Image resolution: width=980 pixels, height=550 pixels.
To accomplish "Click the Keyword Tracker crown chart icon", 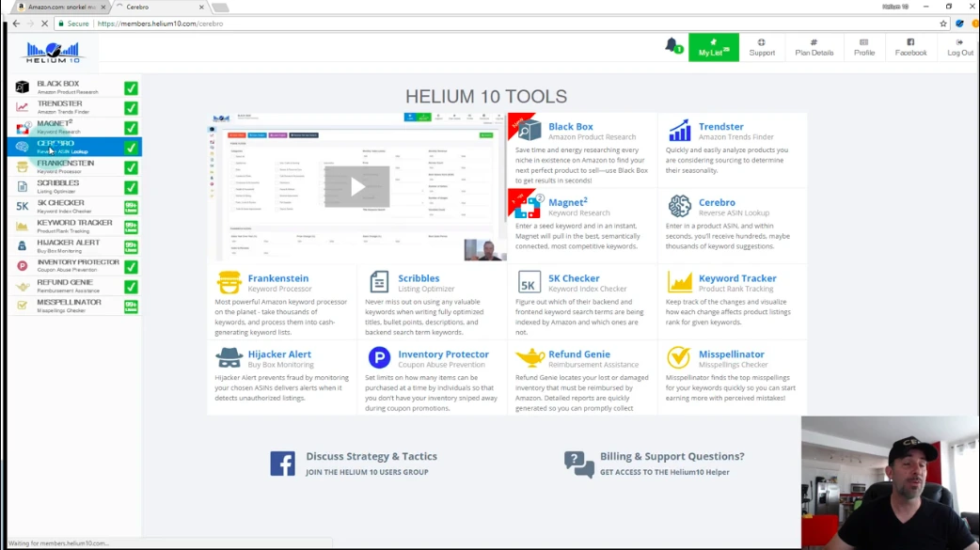I will [x=679, y=282].
